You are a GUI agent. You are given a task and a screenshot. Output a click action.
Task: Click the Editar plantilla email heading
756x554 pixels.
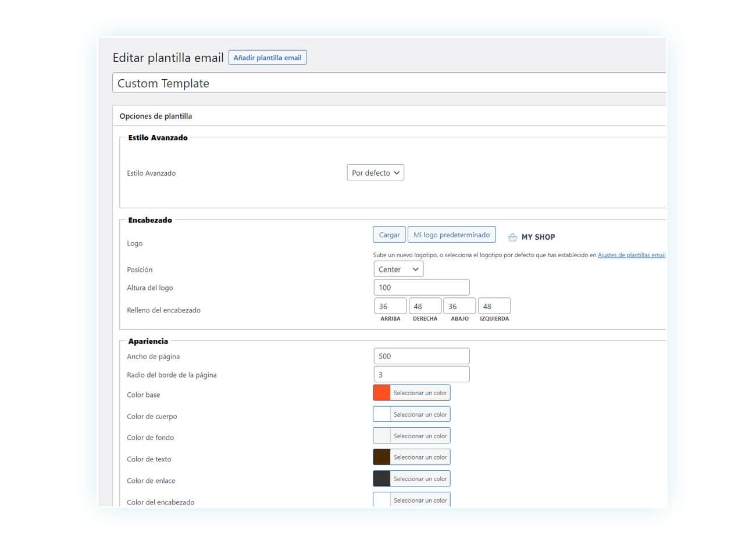point(168,58)
